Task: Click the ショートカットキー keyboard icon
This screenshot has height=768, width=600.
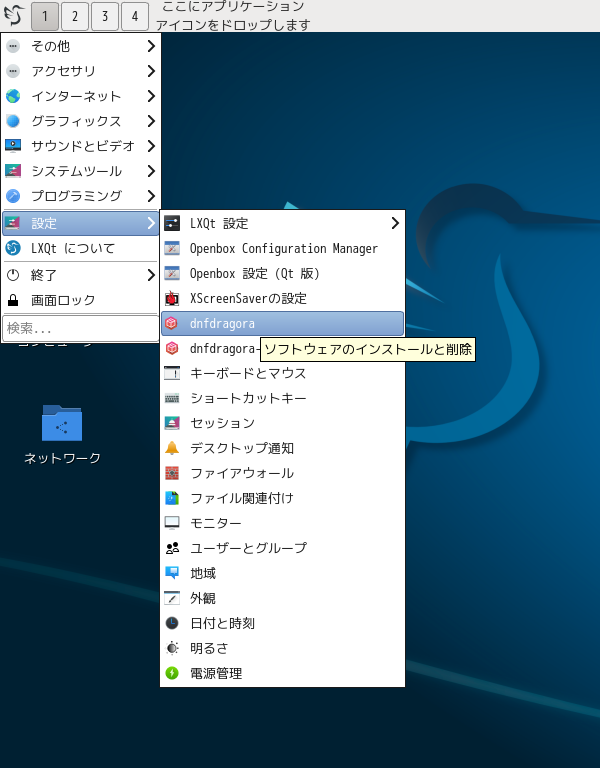Action: pos(172,398)
